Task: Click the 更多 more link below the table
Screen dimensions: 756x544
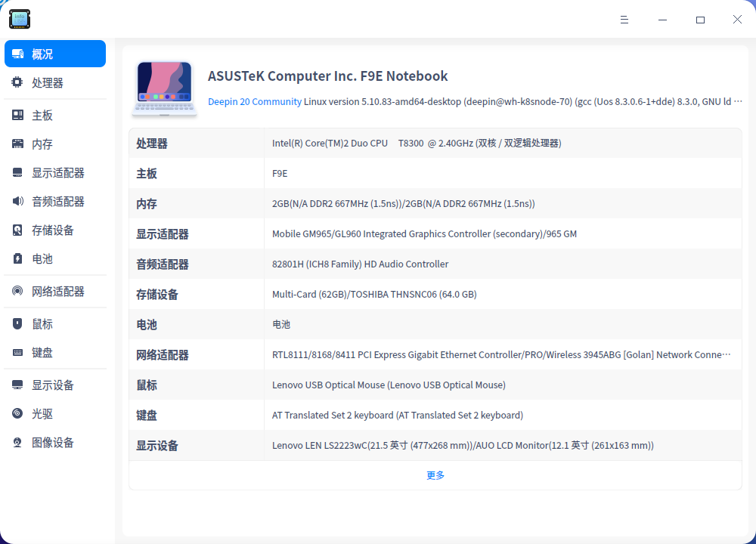Action: click(x=435, y=474)
